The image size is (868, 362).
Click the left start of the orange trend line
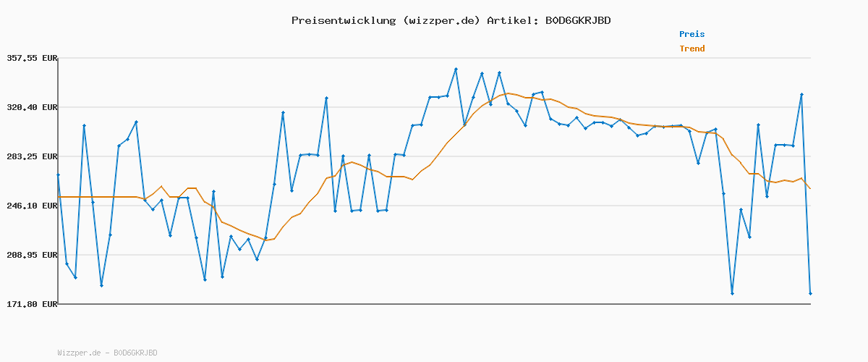click(59, 197)
